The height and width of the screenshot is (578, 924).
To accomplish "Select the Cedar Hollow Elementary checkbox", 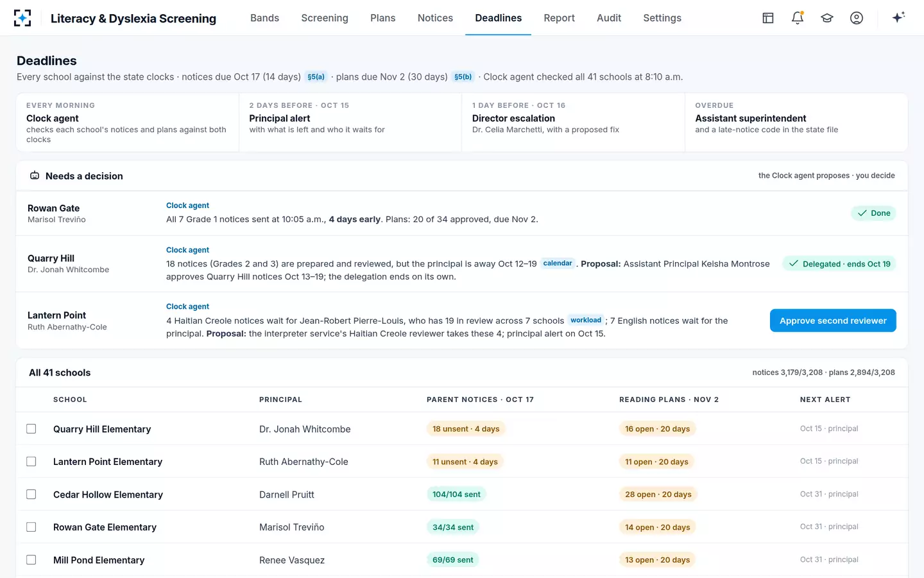I will click(31, 494).
